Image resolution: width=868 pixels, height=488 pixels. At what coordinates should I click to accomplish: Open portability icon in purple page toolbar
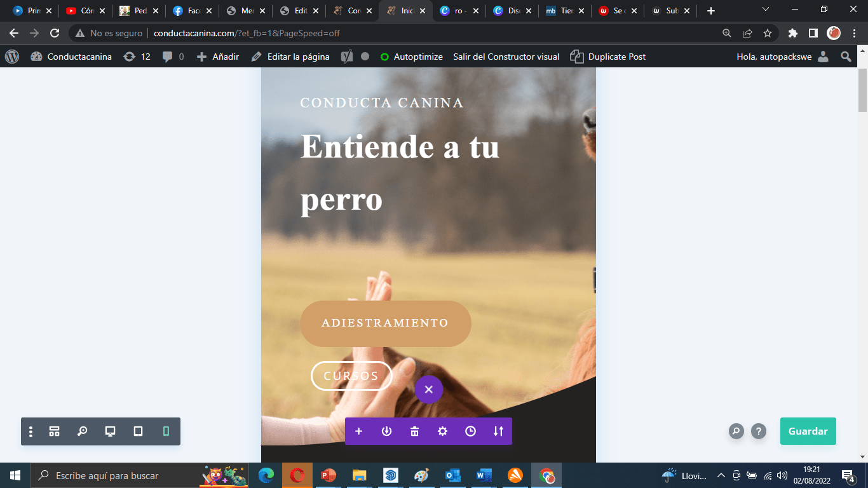pyautogui.click(x=386, y=431)
